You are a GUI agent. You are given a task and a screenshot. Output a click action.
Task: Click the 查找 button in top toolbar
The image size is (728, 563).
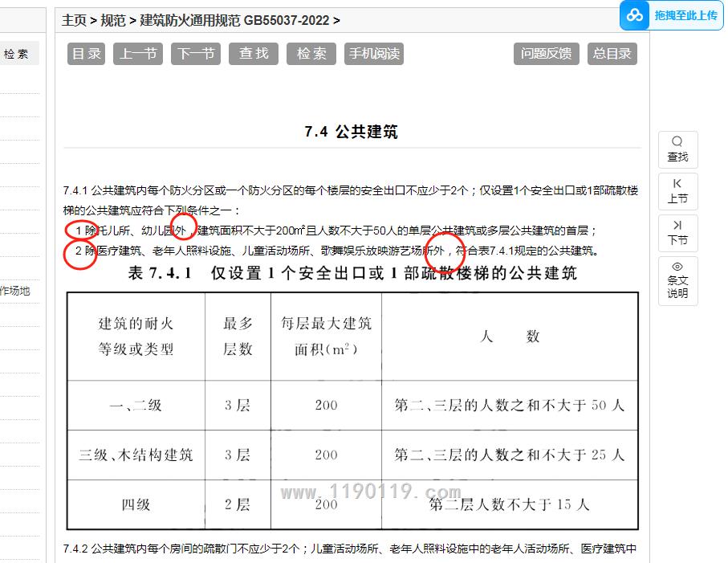pyautogui.click(x=254, y=54)
